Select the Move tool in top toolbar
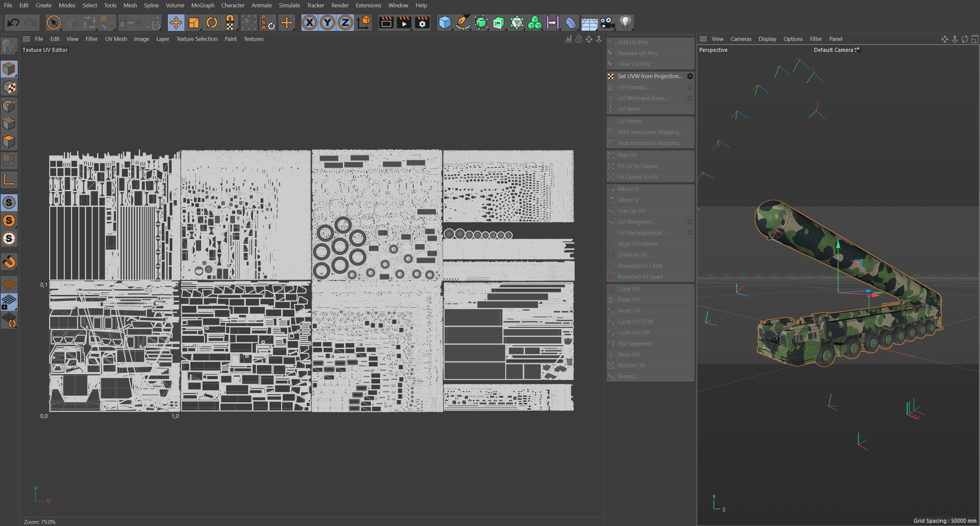980x526 pixels. (x=175, y=23)
